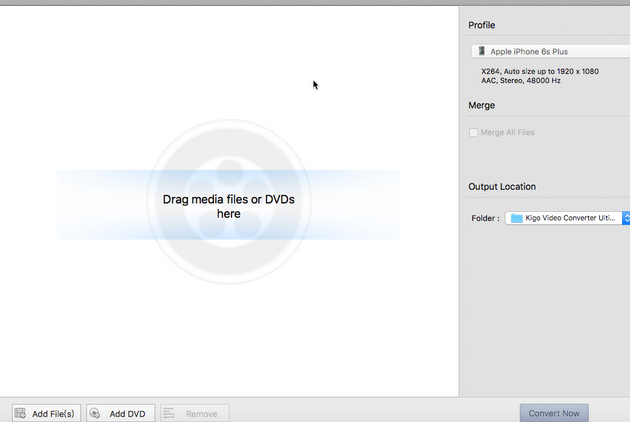Click the Remove button

(x=195, y=413)
